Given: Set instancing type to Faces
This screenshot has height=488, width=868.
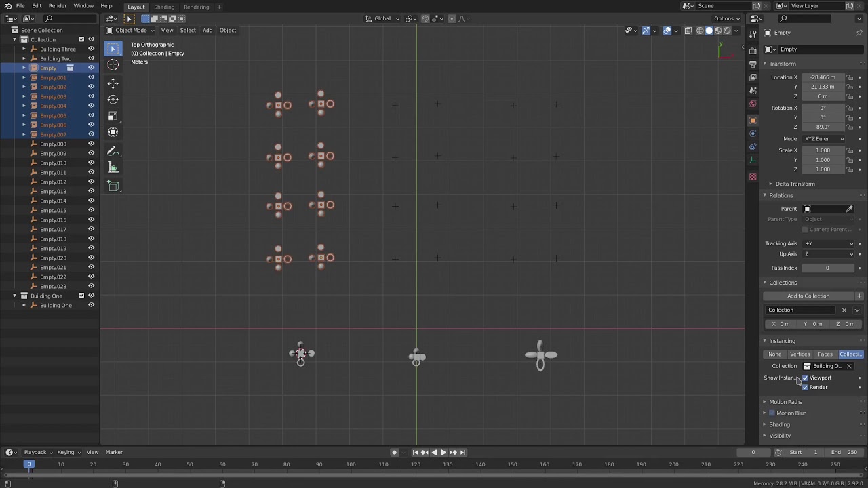Looking at the screenshot, I should click(825, 354).
